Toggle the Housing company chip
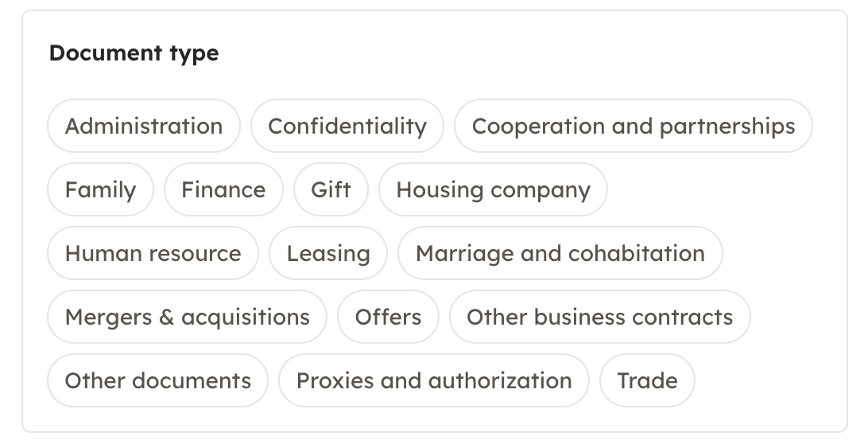This screenshot has height=444, width=868. pos(493,189)
